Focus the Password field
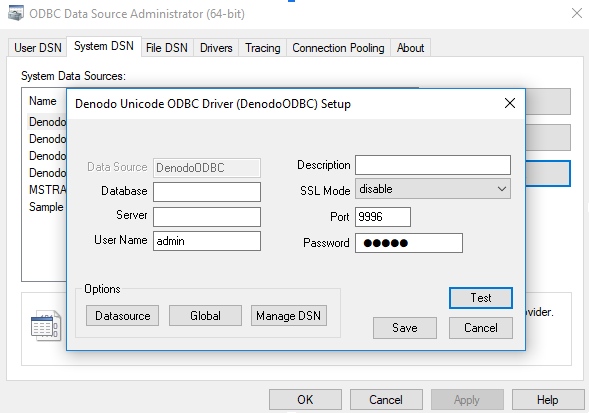This screenshot has height=413, width=589. tap(409, 243)
